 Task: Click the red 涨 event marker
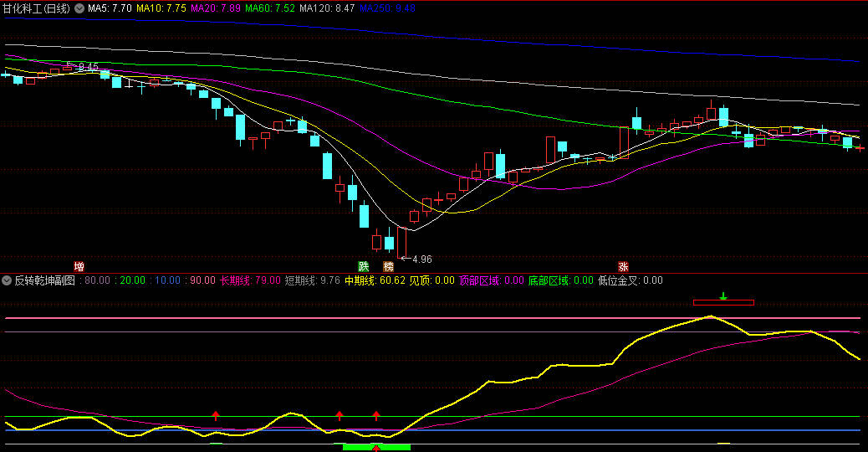[x=623, y=266]
